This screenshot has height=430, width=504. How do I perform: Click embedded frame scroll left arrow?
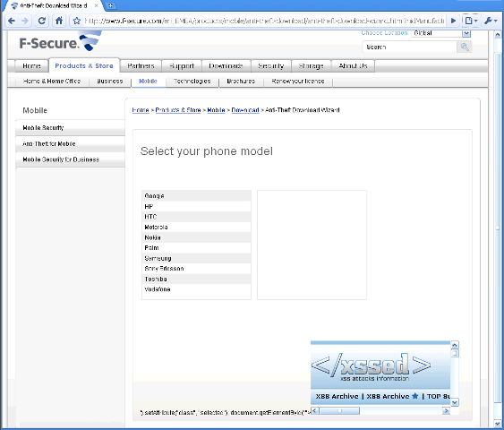point(315,410)
